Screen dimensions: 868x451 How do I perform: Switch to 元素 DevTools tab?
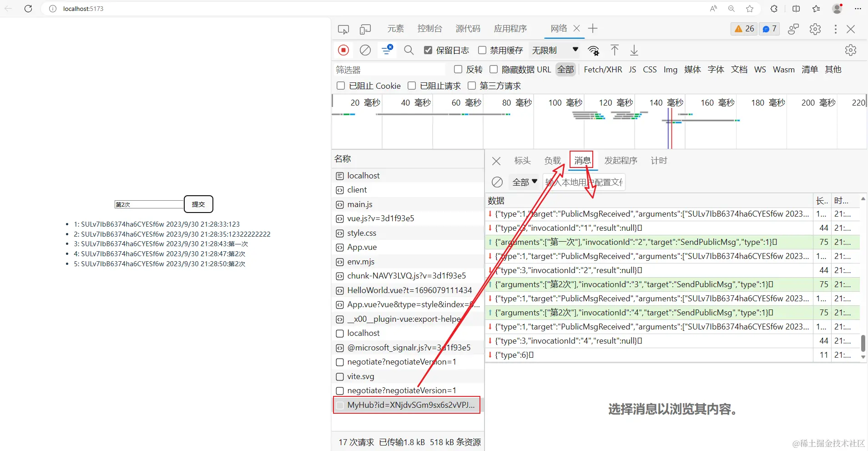395,29
